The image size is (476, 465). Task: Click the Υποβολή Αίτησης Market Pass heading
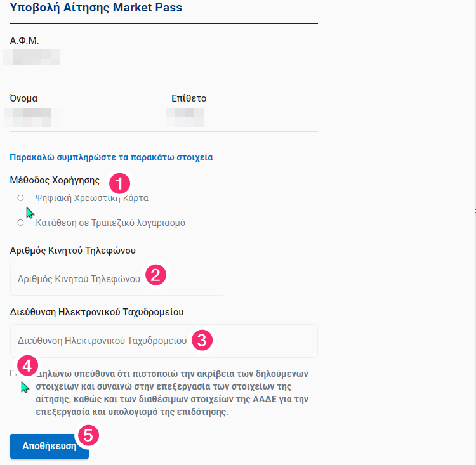click(95, 8)
